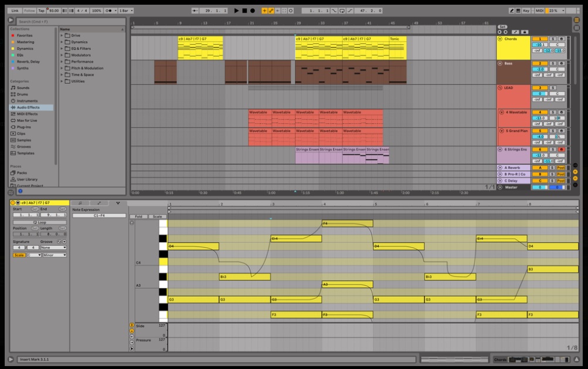Open the MIDI Effects category
The width and height of the screenshot is (588, 369).
27,114
